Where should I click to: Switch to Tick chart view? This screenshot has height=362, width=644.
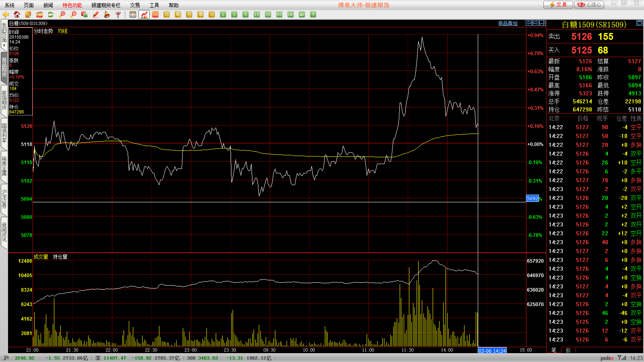[155, 14]
